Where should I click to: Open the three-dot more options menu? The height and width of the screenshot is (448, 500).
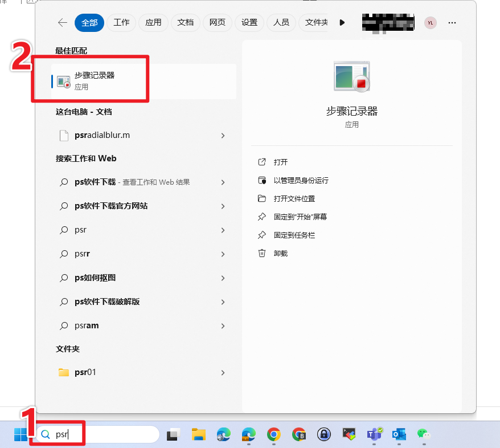[x=452, y=23]
